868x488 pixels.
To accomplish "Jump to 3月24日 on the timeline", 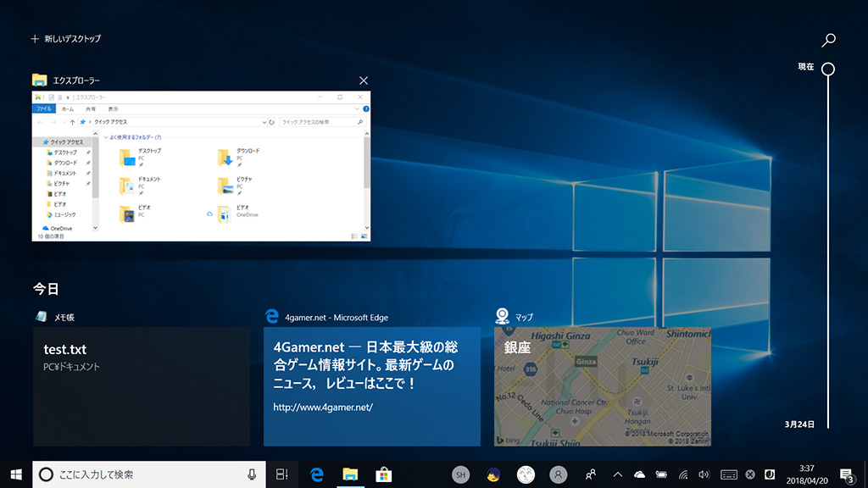I will click(x=799, y=424).
